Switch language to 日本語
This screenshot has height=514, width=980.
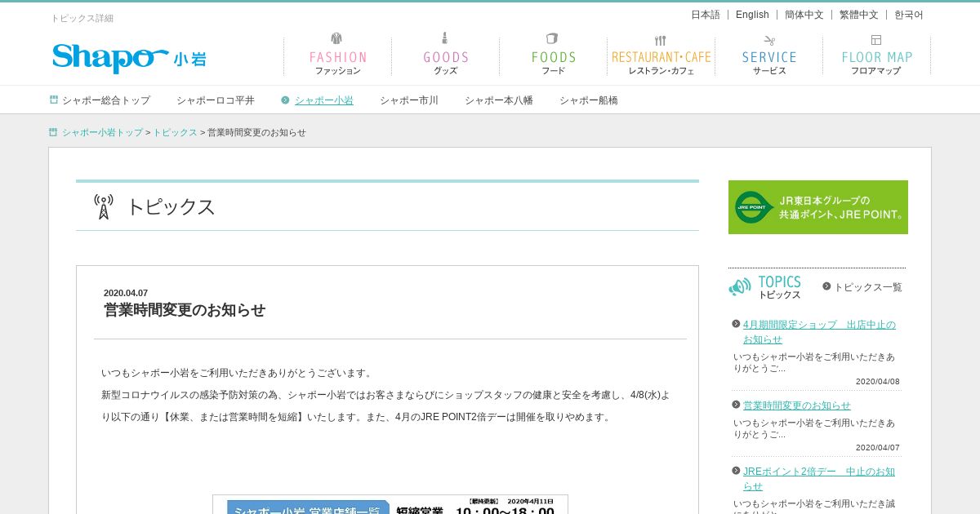pos(706,15)
